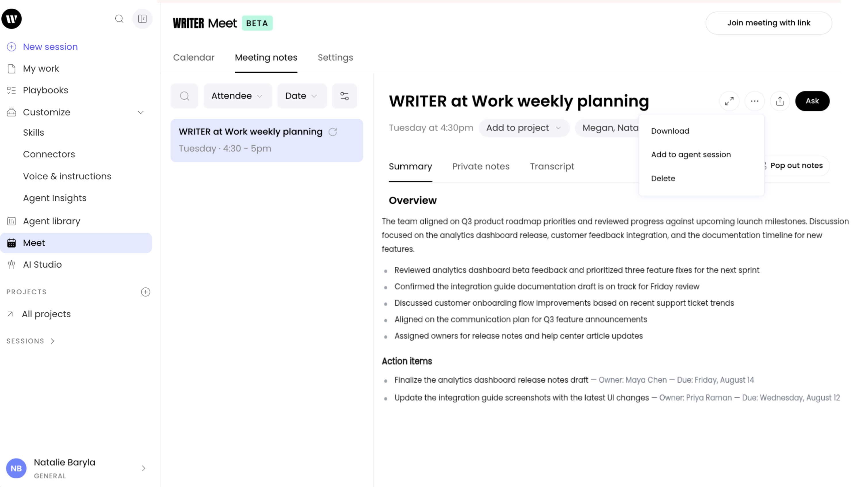Screen dimensions: 868x487
Task: Click the Natalie Baryla profile name
Action: [64, 462]
